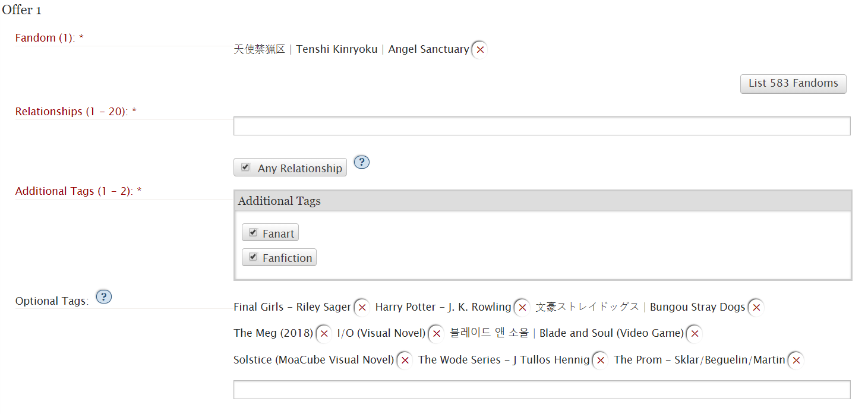Click the Optional Tags input field
The image size is (868, 414).
click(541, 390)
